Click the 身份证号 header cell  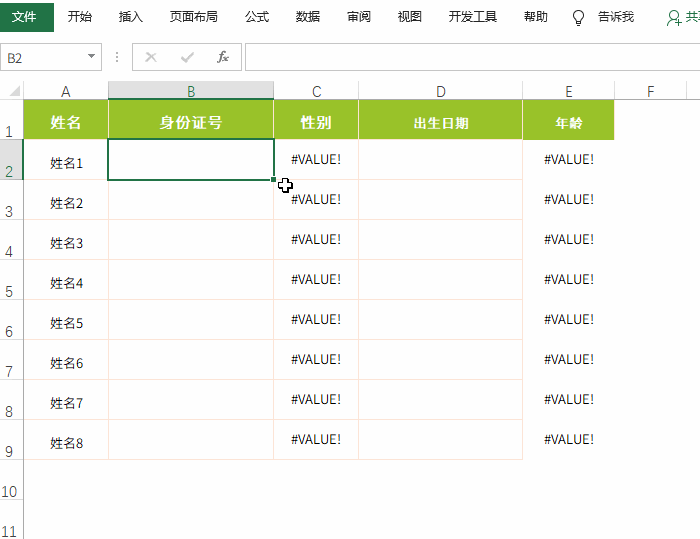tap(191, 120)
